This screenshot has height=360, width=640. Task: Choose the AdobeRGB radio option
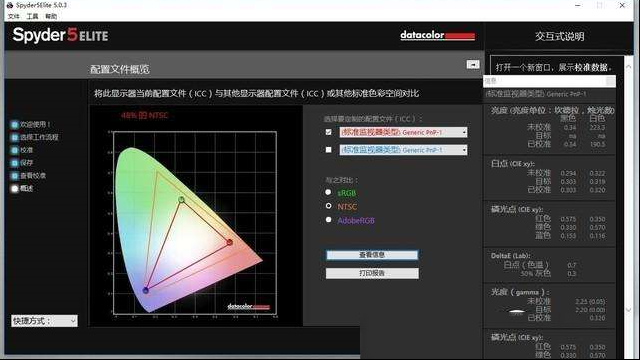[328, 220]
